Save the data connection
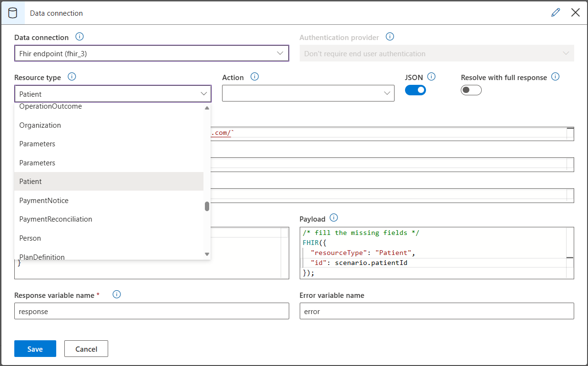The image size is (588, 366). pyautogui.click(x=35, y=348)
